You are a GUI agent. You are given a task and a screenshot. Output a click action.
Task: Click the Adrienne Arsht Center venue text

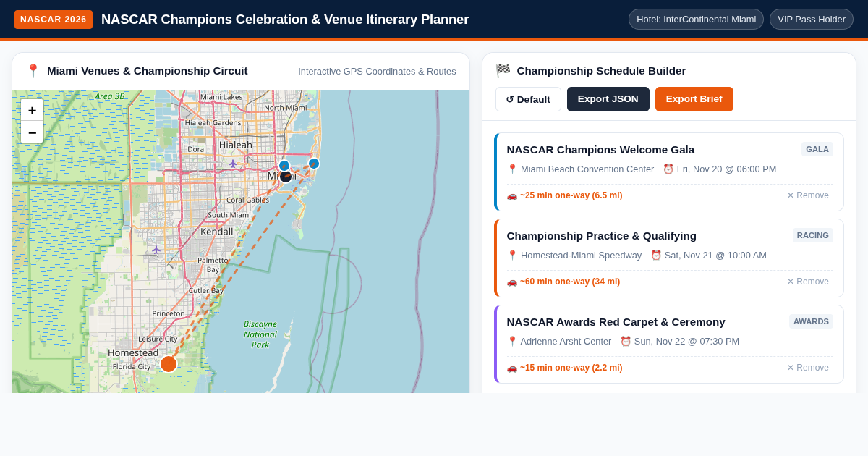tap(566, 341)
